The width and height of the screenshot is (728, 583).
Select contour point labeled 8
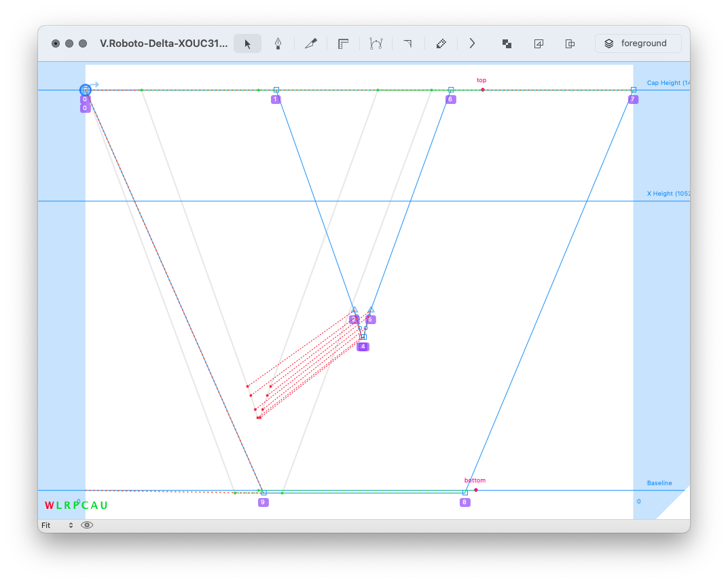tap(465, 493)
